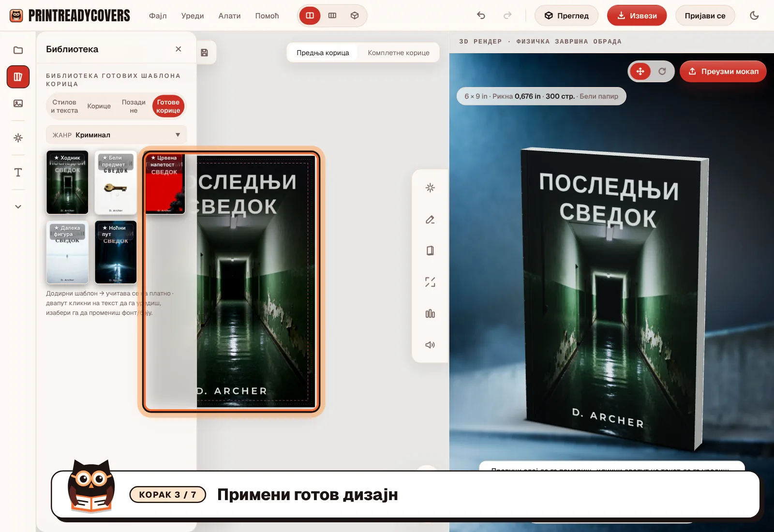
Task: Select the Корице library tab
Action: 99,106
